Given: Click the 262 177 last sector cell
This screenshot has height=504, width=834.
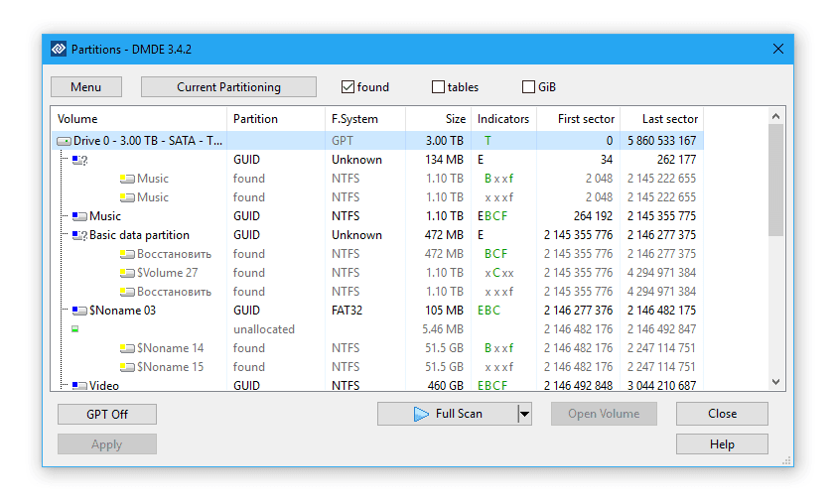Looking at the screenshot, I should [x=676, y=160].
